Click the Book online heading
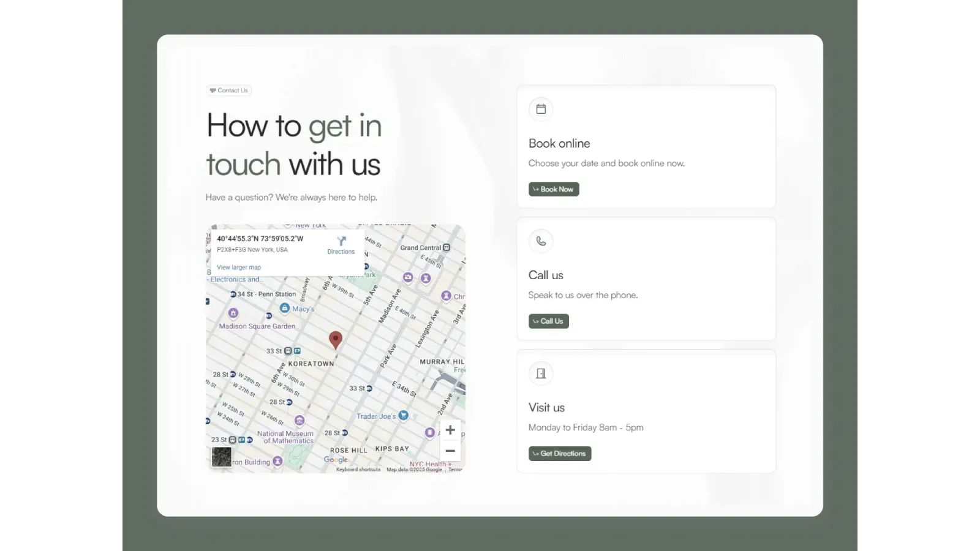The width and height of the screenshot is (980, 551). coord(559,143)
